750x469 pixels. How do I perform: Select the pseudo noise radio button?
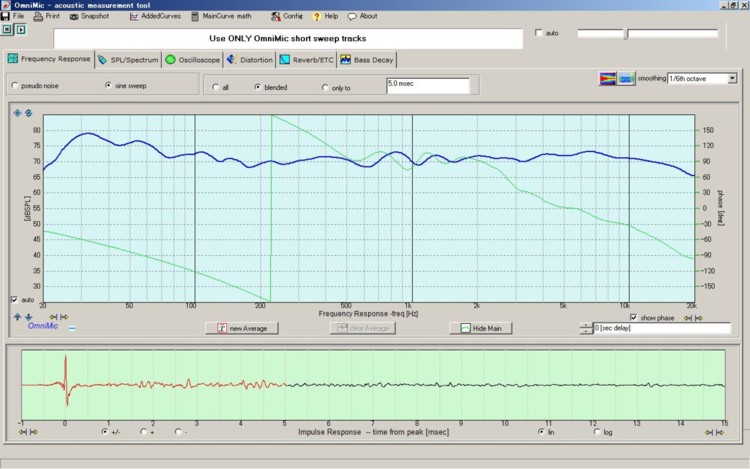15,86
